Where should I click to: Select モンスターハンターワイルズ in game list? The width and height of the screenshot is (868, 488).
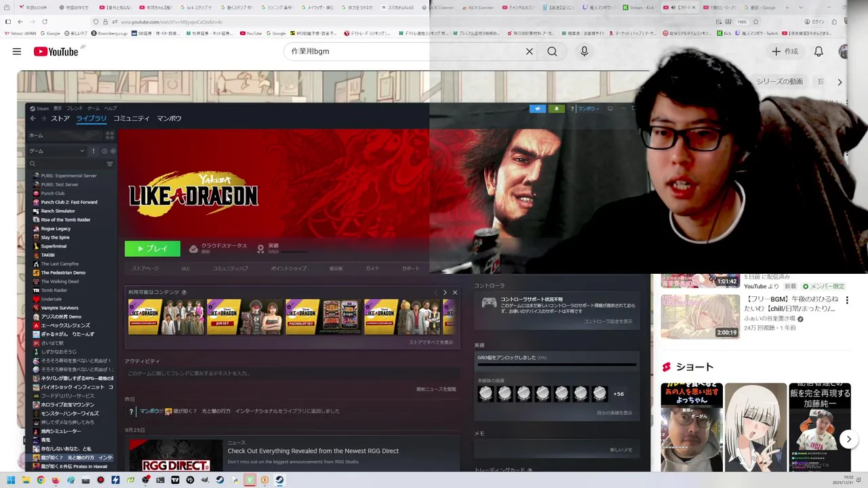click(x=71, y=413)
